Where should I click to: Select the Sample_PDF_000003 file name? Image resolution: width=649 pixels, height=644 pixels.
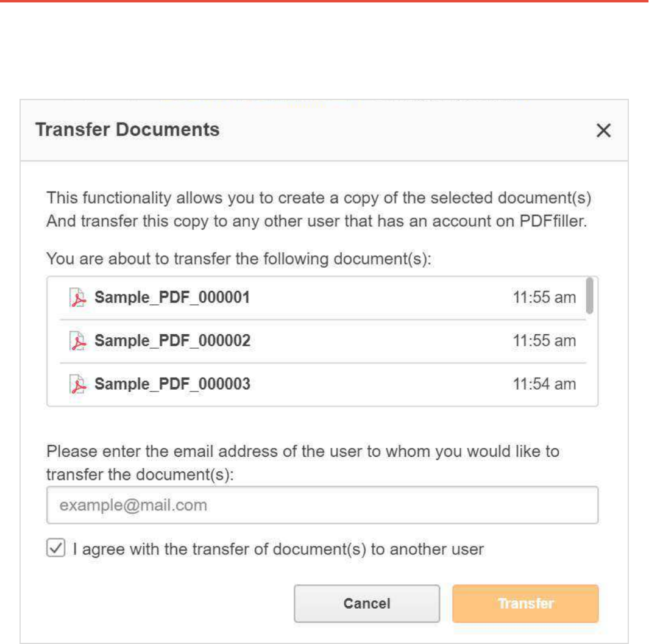coord(172,384)
